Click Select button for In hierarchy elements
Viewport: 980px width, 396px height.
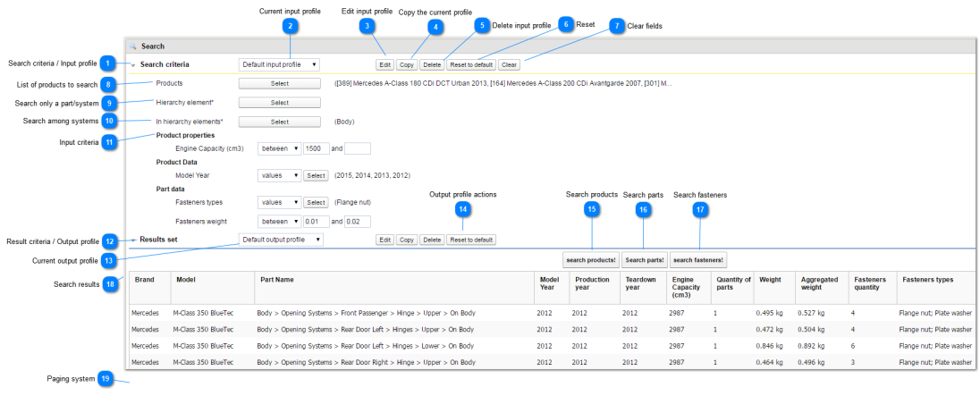[x=279, y=122]
